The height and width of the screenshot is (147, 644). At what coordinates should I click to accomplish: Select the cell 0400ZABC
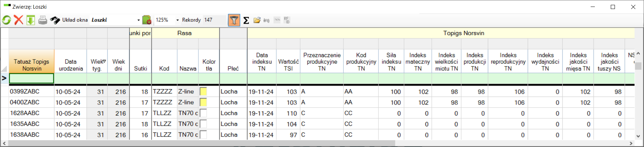(32, 102)
